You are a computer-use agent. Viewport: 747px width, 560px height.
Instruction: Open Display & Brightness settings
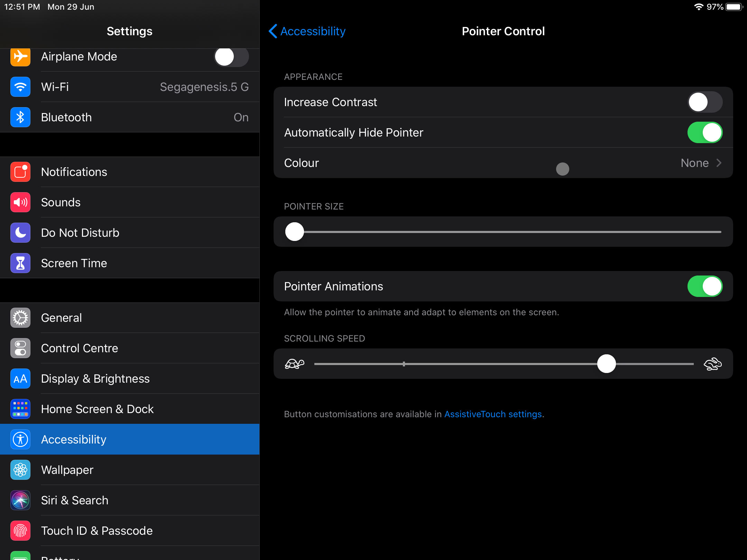130,379
